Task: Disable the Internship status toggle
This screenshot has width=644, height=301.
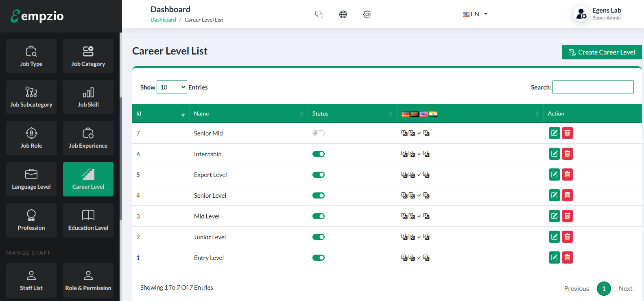Action: click(x=318, y=154)
